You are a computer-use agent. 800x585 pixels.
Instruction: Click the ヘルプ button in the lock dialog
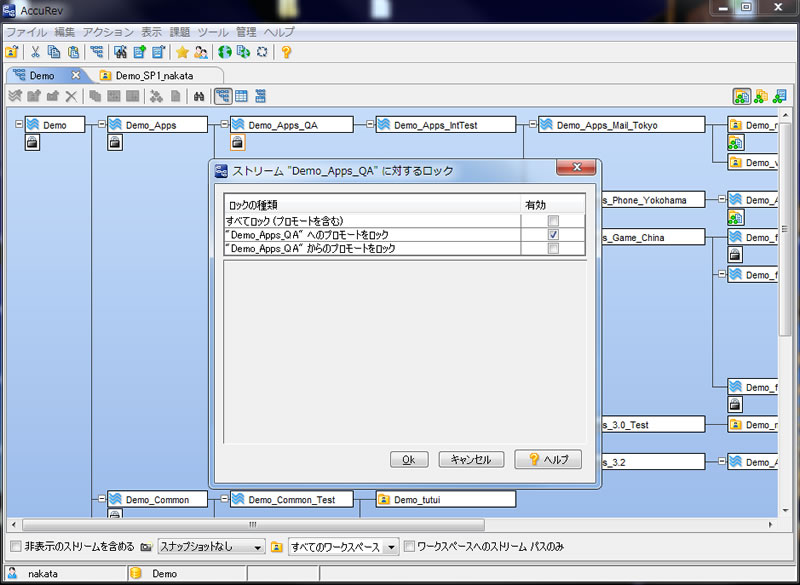click(548, 459)
